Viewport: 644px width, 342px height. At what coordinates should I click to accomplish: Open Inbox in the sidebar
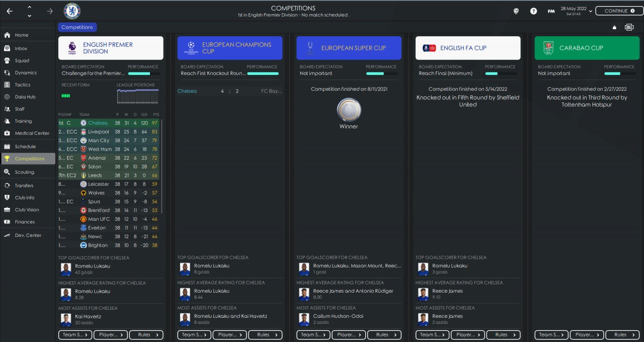28,48
